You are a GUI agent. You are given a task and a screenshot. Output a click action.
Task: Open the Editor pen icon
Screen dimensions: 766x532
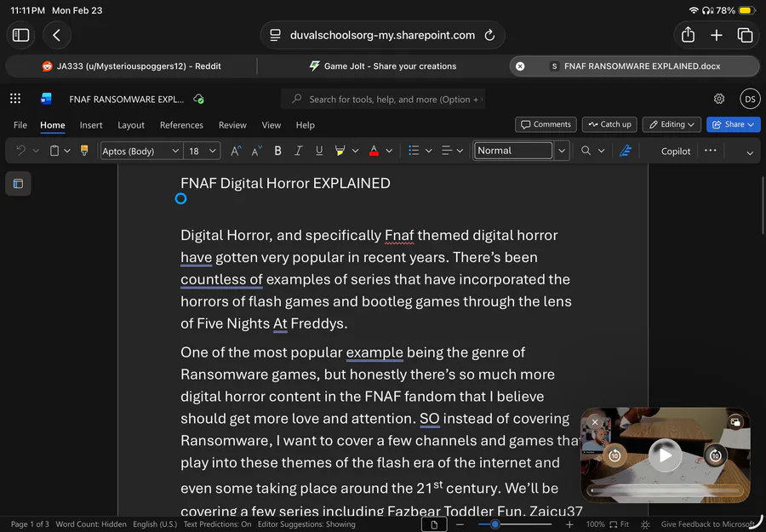626,151
